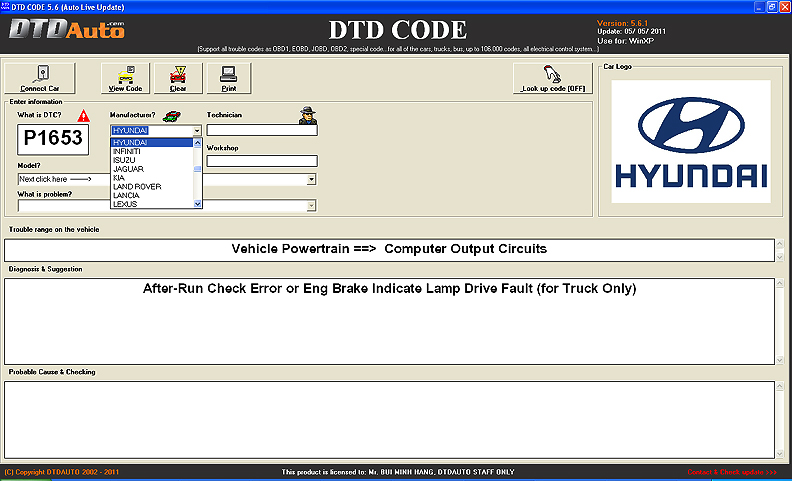
Task: Click Probable Cause scroll up arrow
Action: point(779,387)
